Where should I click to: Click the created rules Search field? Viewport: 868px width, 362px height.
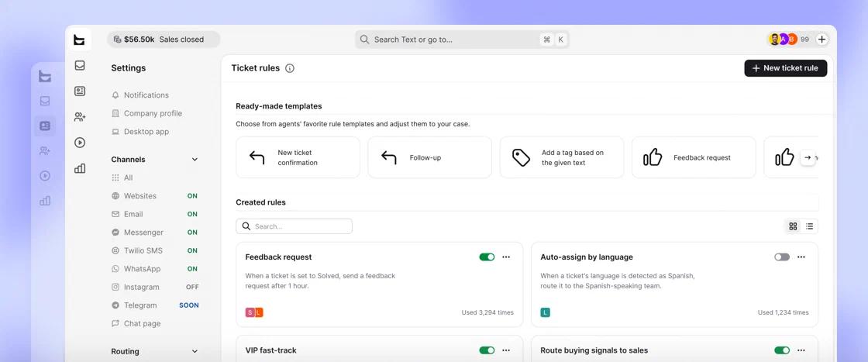pos(294,226)
